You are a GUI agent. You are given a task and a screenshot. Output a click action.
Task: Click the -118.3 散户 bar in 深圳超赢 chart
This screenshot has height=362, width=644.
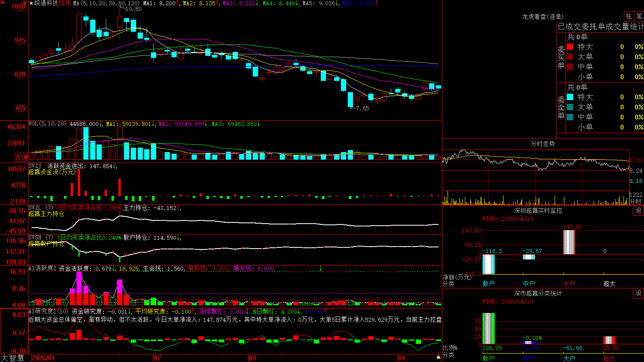point(489,264)
